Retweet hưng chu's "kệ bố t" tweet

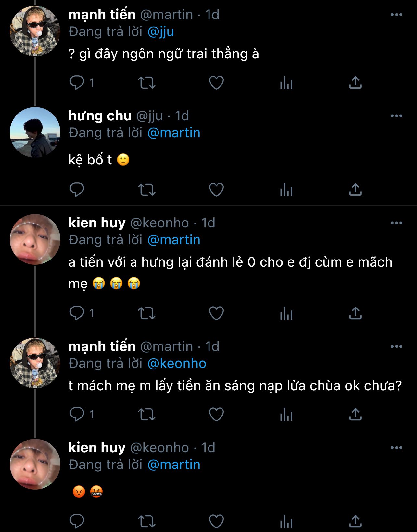click(147, 190)
